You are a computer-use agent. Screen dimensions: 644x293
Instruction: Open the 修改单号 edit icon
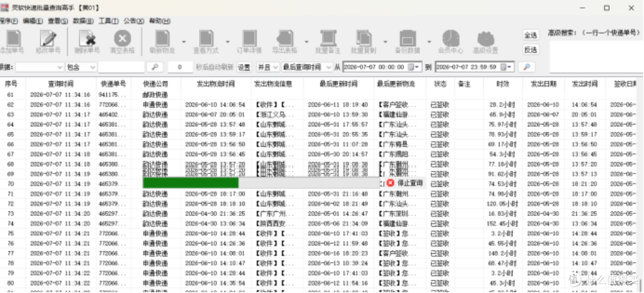(48, 38)
